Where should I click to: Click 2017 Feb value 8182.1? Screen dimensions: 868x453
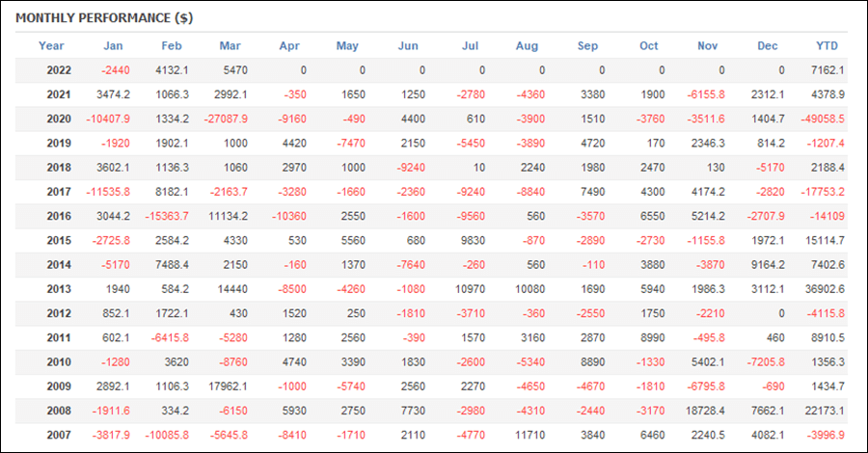click(172, 192)
